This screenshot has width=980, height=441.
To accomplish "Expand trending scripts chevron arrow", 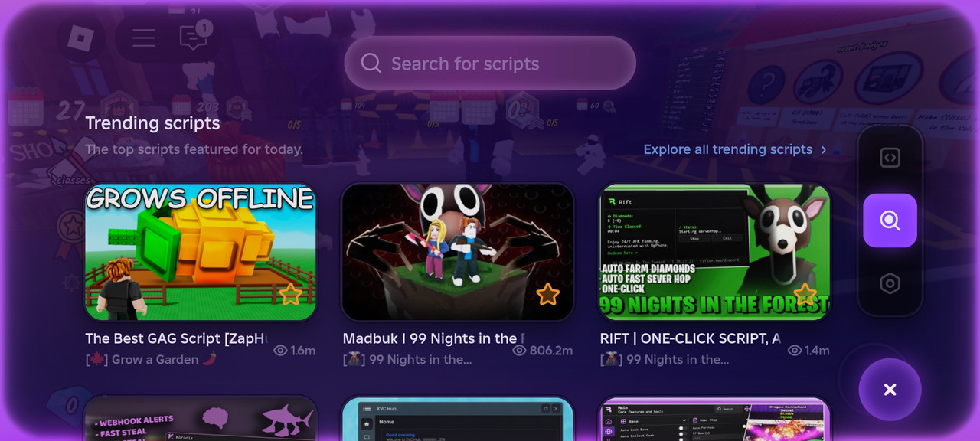I will [824, 150].
